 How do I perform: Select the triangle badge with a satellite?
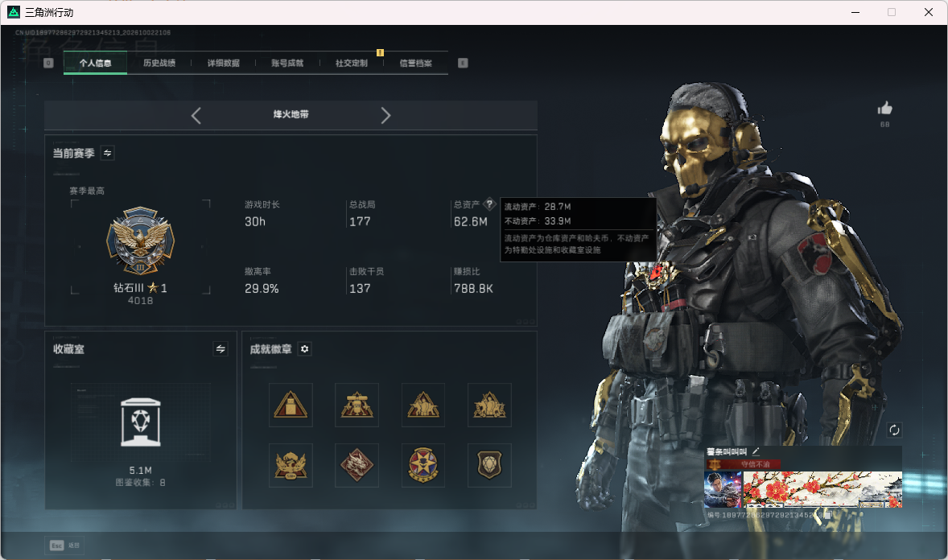point(357,405)
